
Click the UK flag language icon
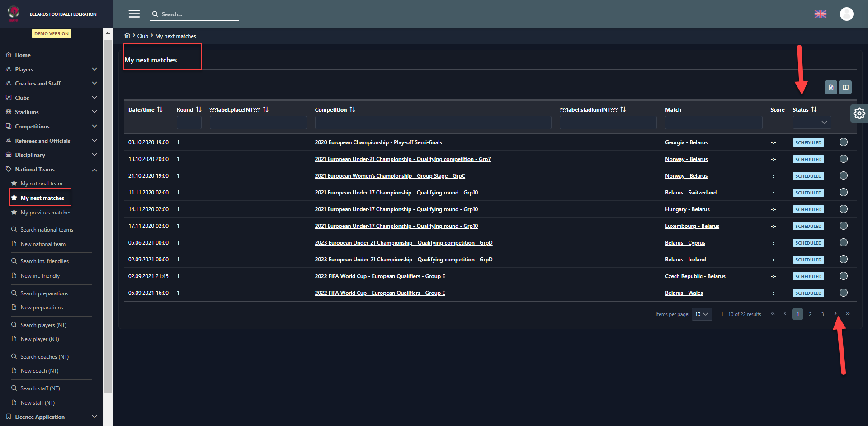point(820,14)
